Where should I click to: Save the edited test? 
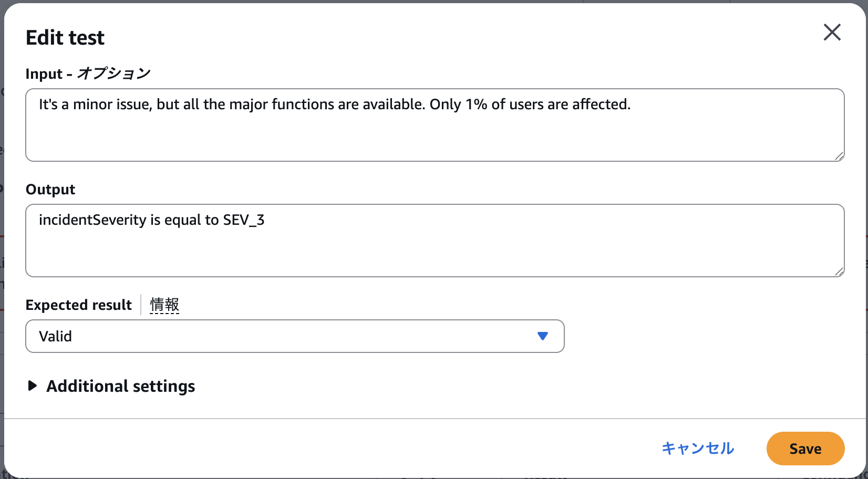pyautogui.click(x=805, y=449)
